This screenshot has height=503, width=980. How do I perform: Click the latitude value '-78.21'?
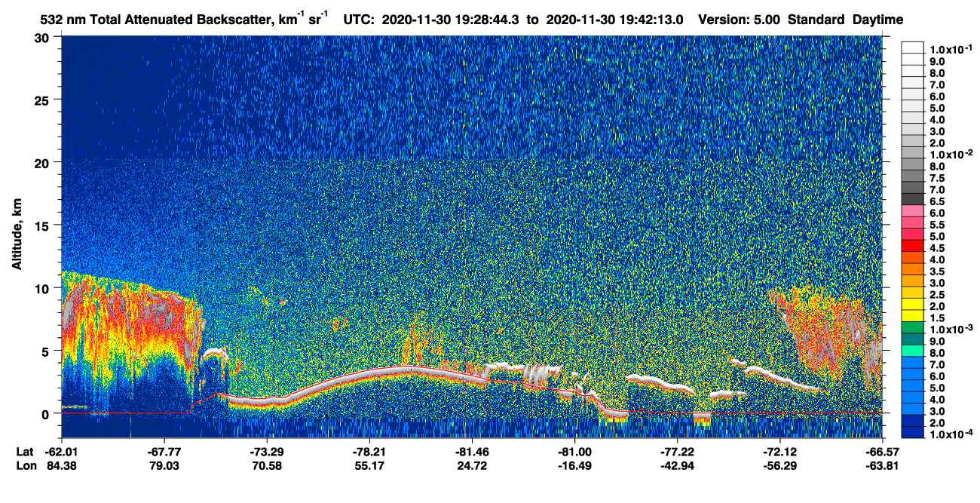point(369,452)
